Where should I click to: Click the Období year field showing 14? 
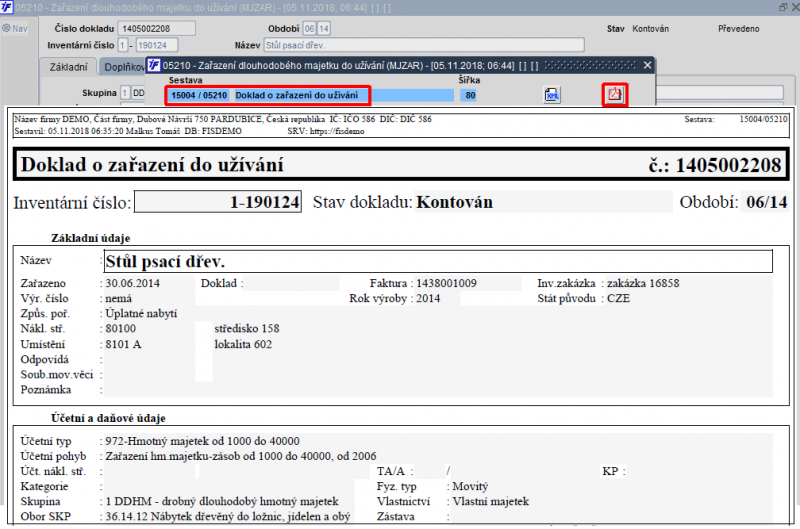tap(324, 28)
